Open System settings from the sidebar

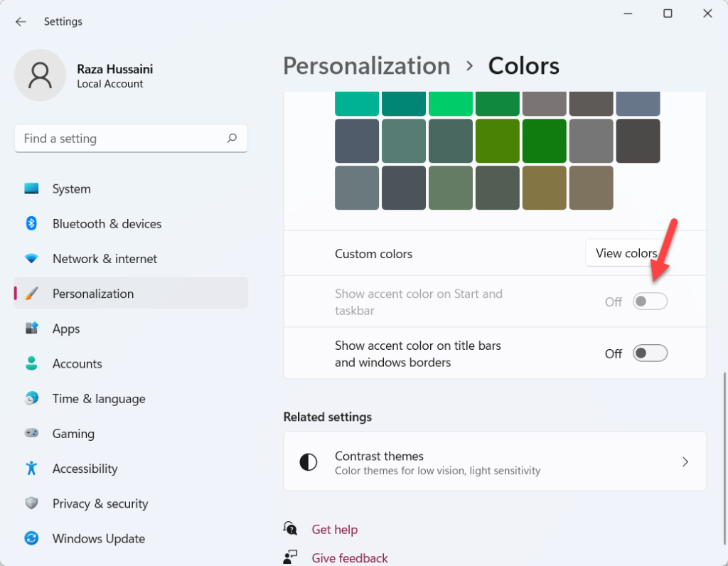71,188
